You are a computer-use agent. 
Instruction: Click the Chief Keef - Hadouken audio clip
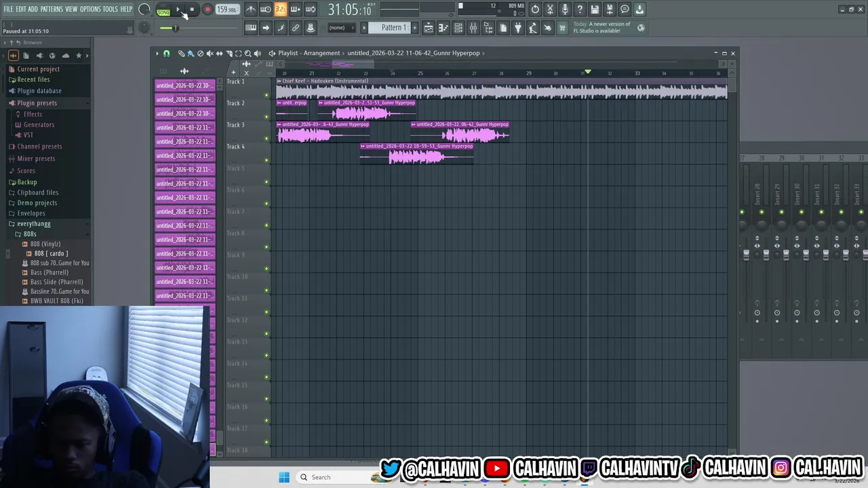click(502, 89)
